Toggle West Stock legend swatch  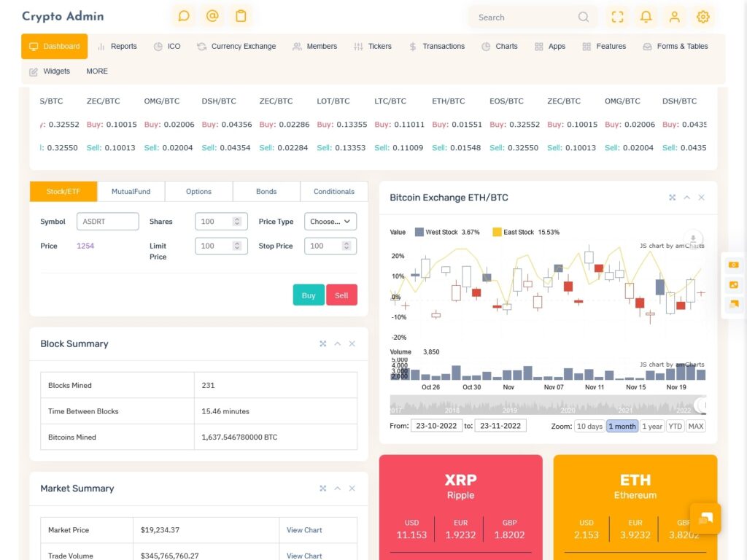(x=419, y=232)
